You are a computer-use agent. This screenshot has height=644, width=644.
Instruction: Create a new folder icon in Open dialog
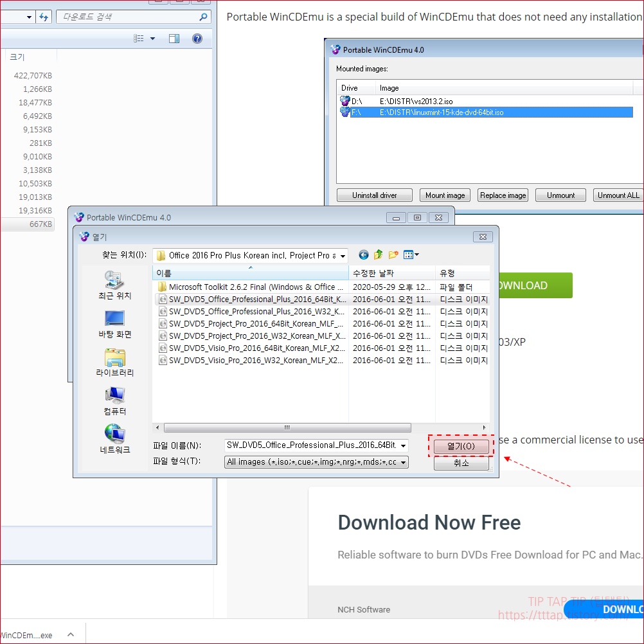click(x=393, y=255)
